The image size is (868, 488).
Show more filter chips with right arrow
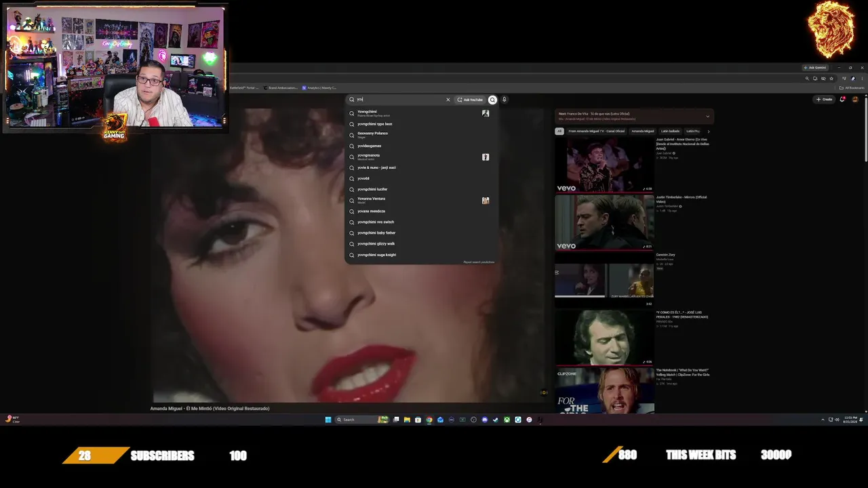tap(708, 131)
